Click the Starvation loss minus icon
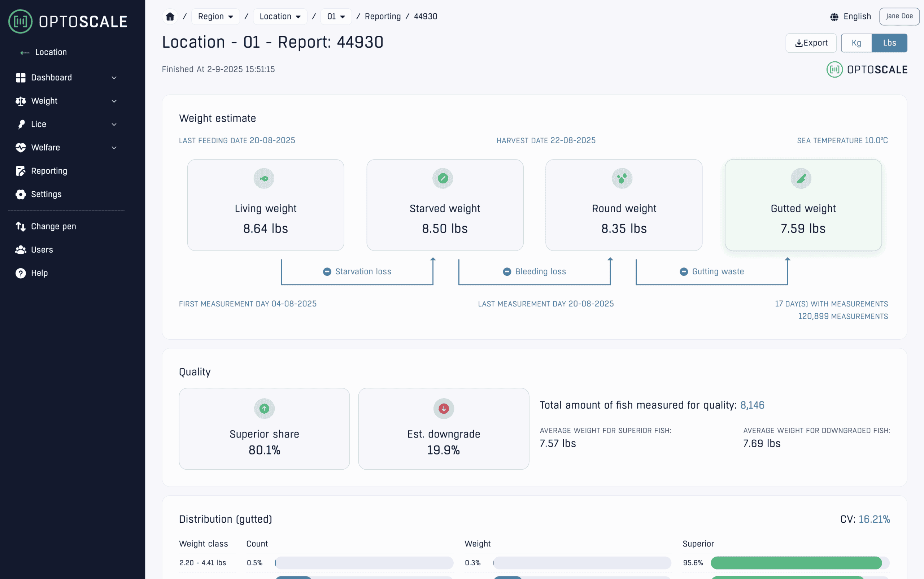The image size is (924, 579). tap(327, 271)
